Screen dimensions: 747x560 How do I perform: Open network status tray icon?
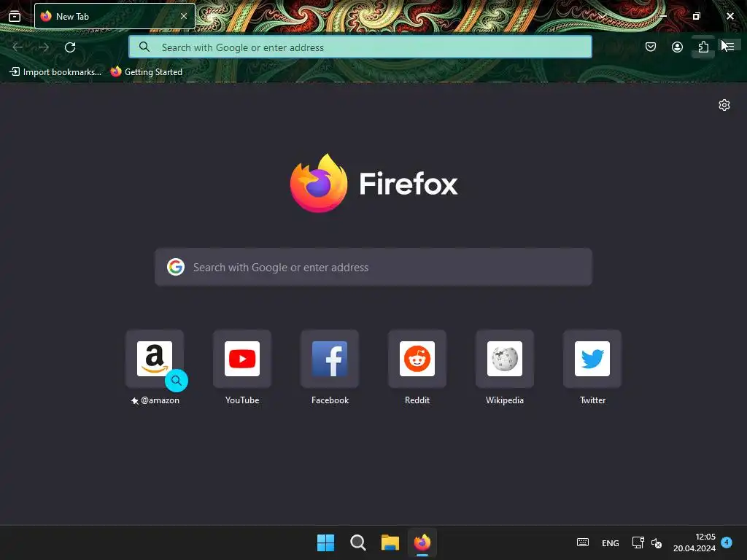tap(638, 542)
